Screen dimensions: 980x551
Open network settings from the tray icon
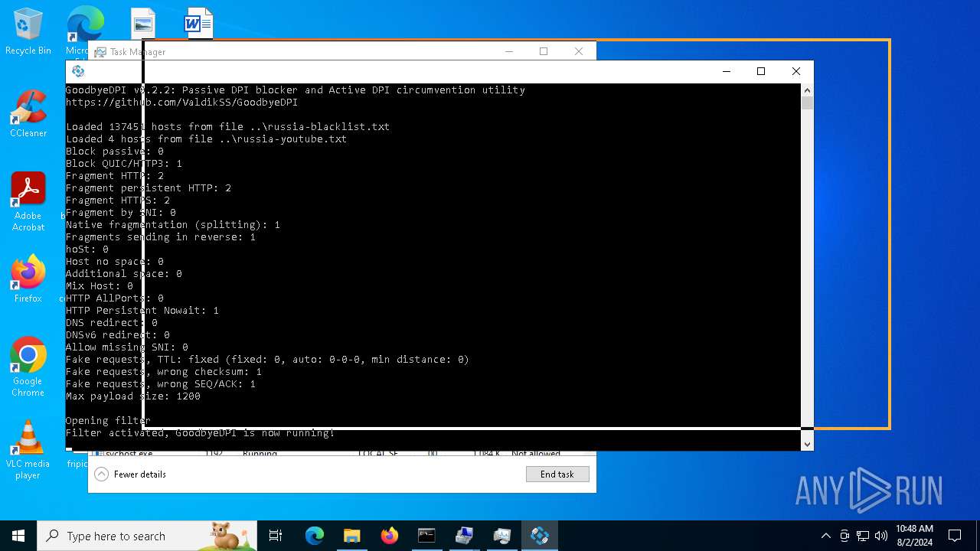tap(863, 536)
